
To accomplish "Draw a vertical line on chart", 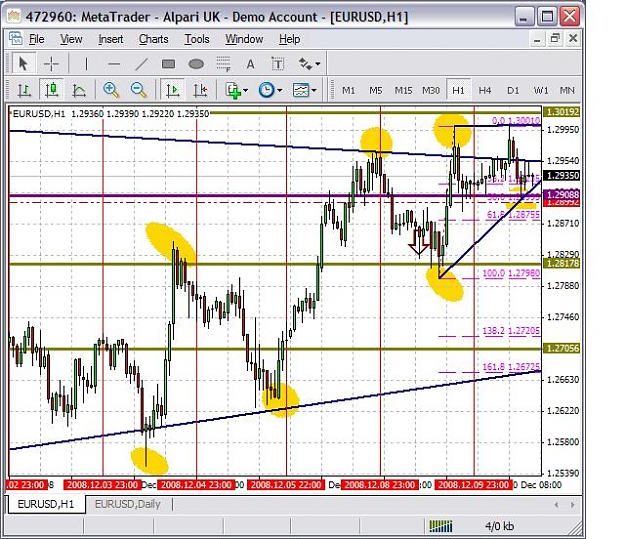I will click(86, 64).
